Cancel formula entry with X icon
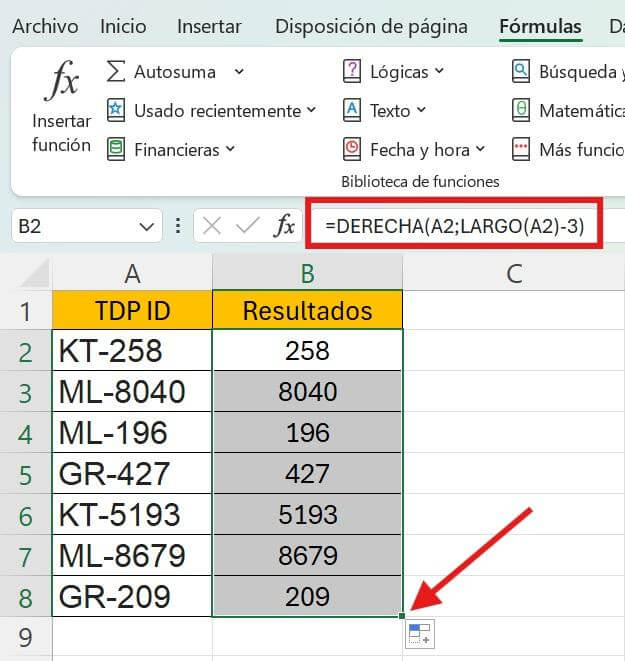The height and width of the screenshot is (661, 625). pos(212,226)
